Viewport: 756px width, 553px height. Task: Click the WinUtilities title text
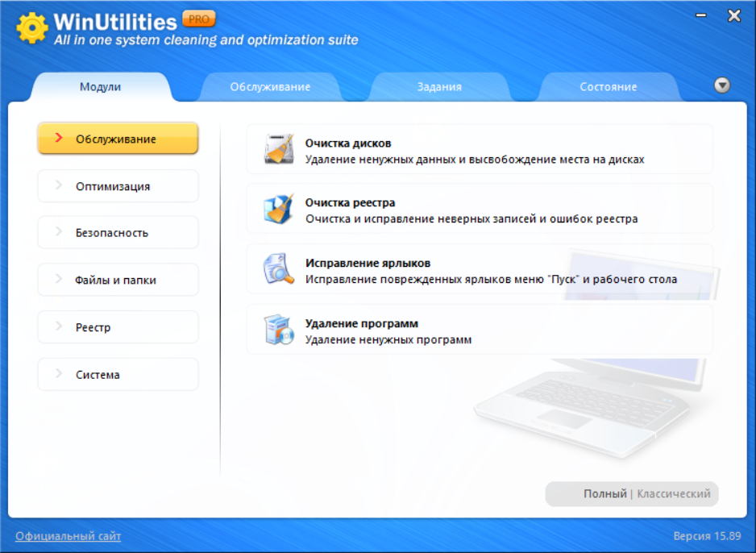click(x=115, y=23)
